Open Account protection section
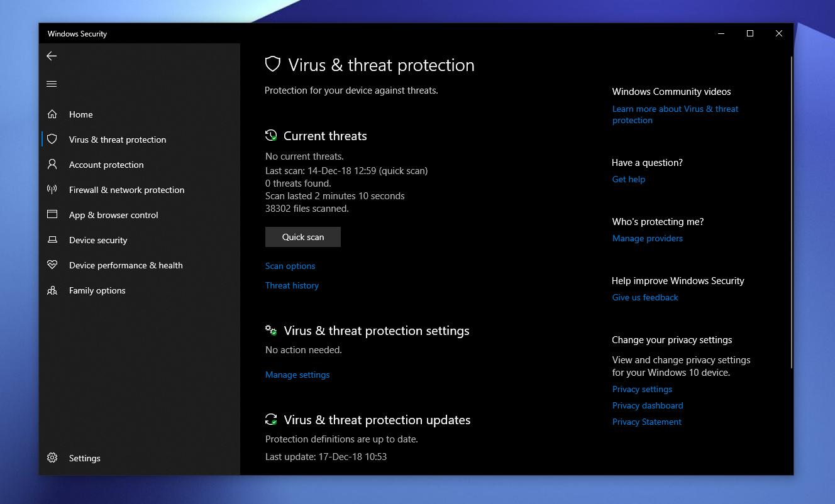The height and width of the screenshot is (504, 835). tap(106, 165)
